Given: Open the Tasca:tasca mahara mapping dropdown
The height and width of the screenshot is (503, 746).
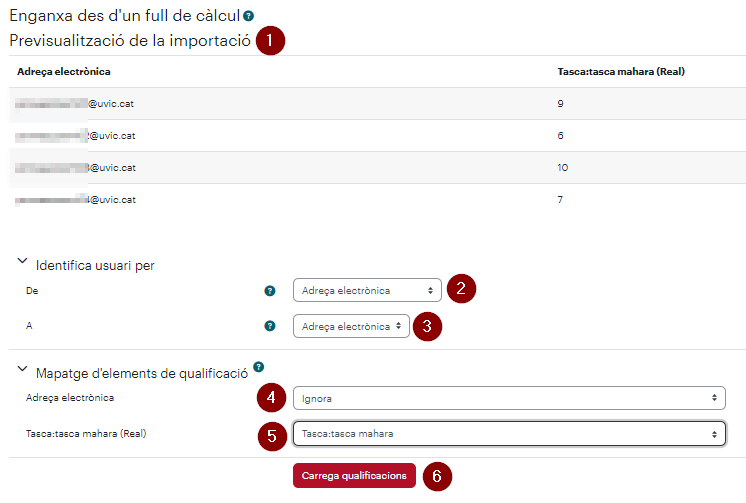Looking at the screenshot, I should pos(509,434).
